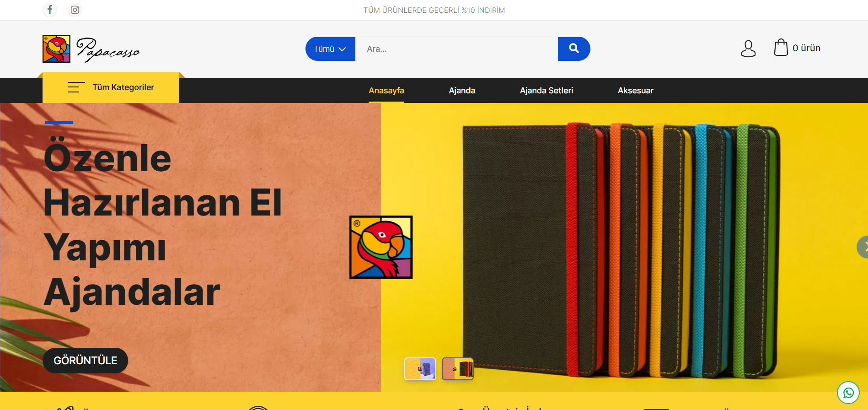Click the GÖRÜNTÜLE button

coord(86,361)
